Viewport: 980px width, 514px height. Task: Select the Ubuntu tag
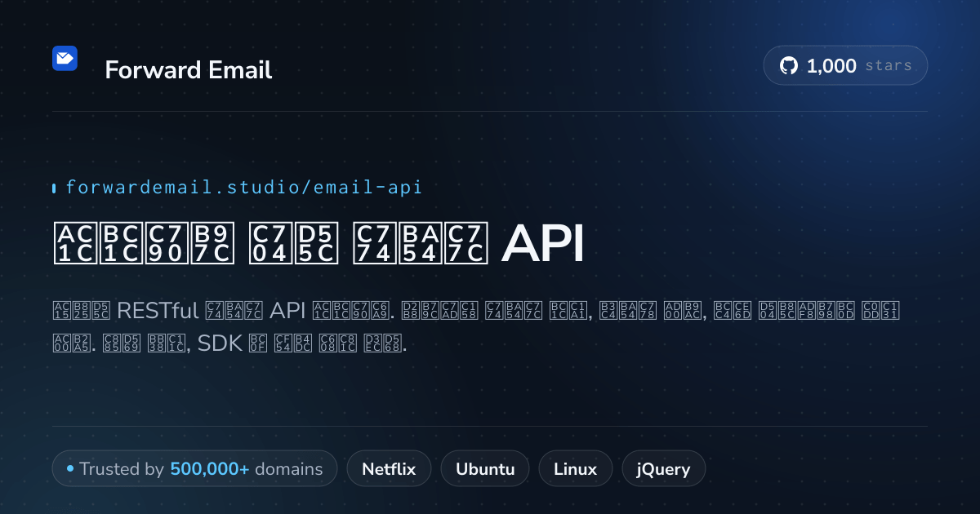point(485,469)
